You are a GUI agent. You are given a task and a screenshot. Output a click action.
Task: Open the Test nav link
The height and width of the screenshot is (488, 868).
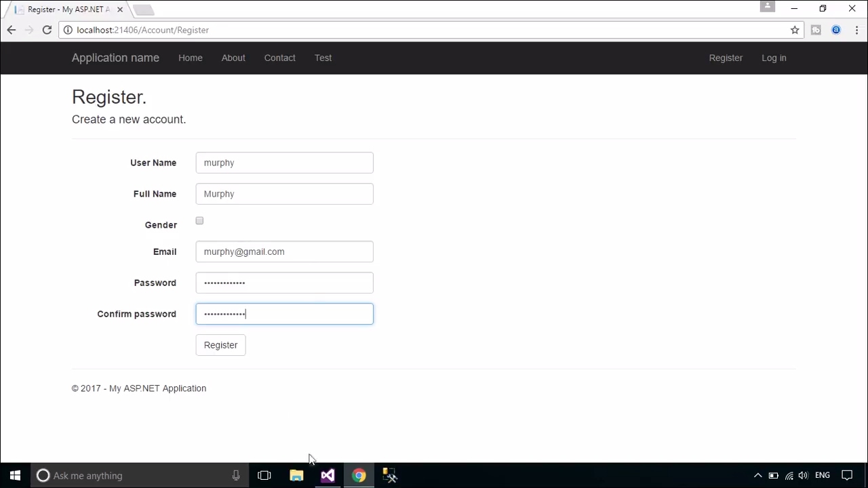coord(323,58)
